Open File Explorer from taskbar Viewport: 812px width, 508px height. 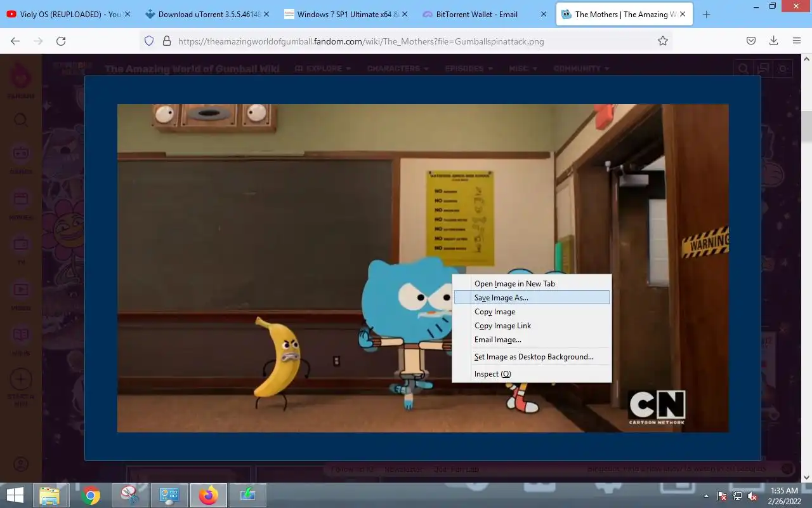coord(49,495)
